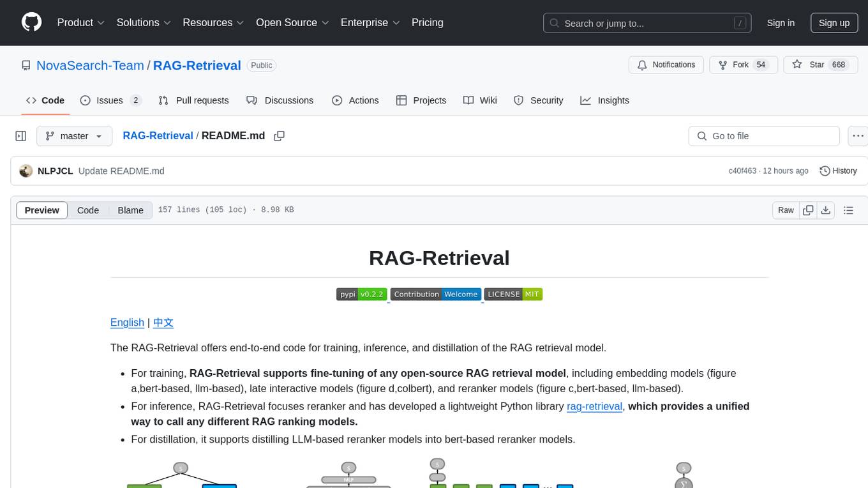Open the NovaSearch-Team owner page
Screen dimensions: 868x488
90,65
